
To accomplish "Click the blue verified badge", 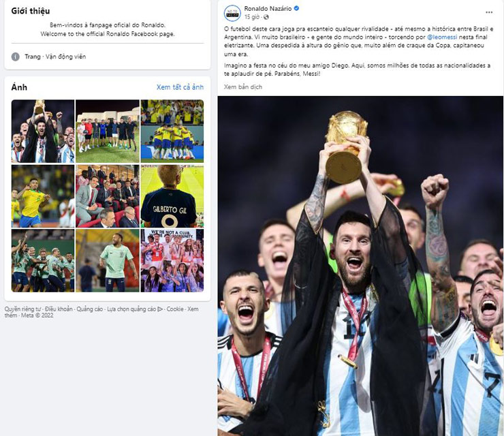I will point(296,9).
